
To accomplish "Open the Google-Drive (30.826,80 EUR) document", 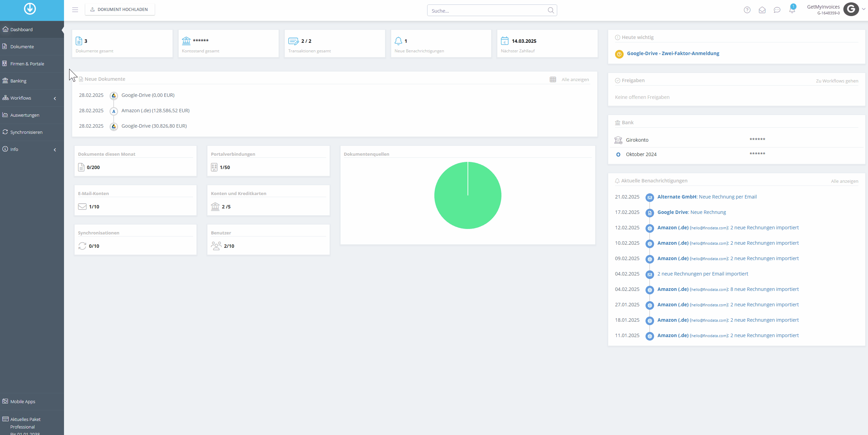I will tap(154, 126).
